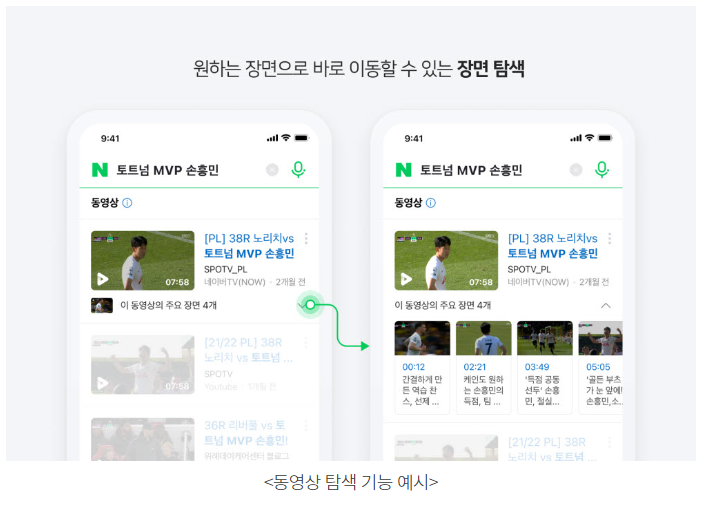Tap the microphone icon in left phone
This screenshot has height=513, width=709.
[x=298, y=169]
